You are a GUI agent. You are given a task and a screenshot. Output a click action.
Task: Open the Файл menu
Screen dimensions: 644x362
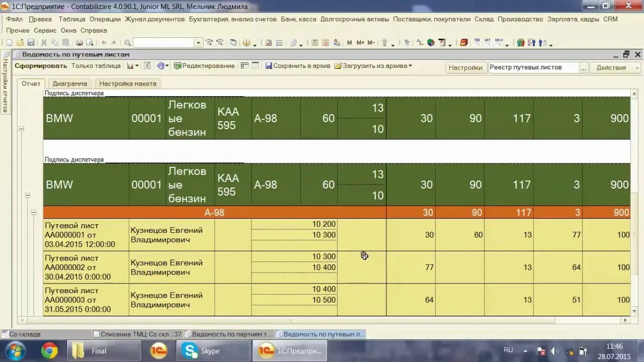[x=14, y=19]
